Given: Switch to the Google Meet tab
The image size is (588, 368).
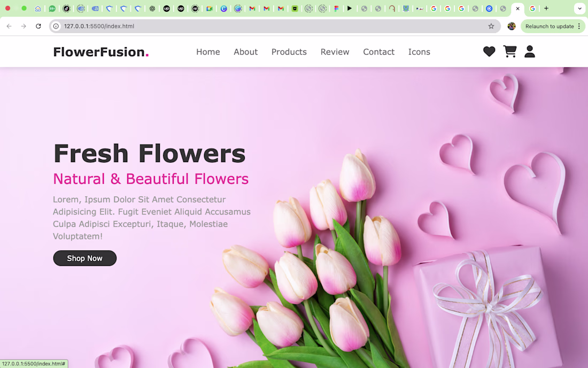Looking at the screenshot, I should coord(209,8).
